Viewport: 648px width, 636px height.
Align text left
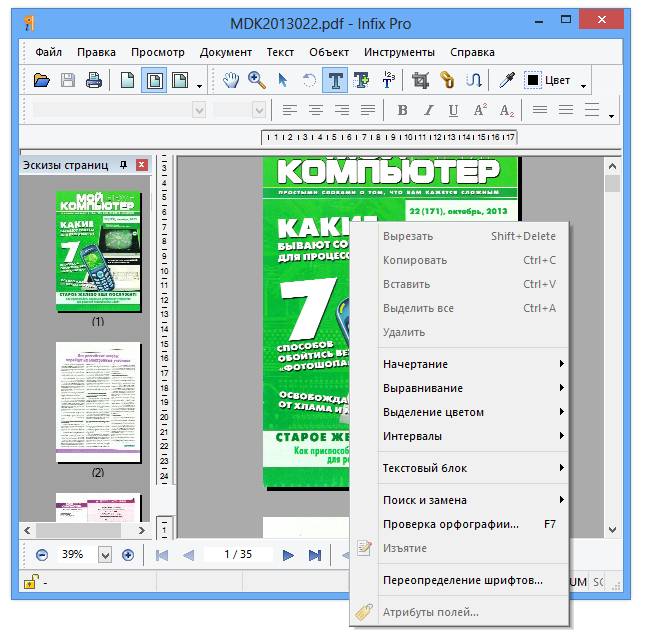[x=289, y=110]
